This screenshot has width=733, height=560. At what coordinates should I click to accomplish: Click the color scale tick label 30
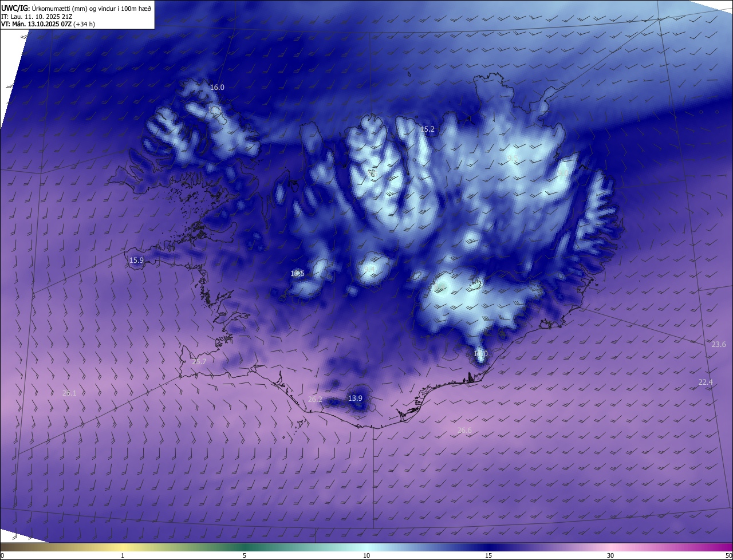(x=610, y=555)
